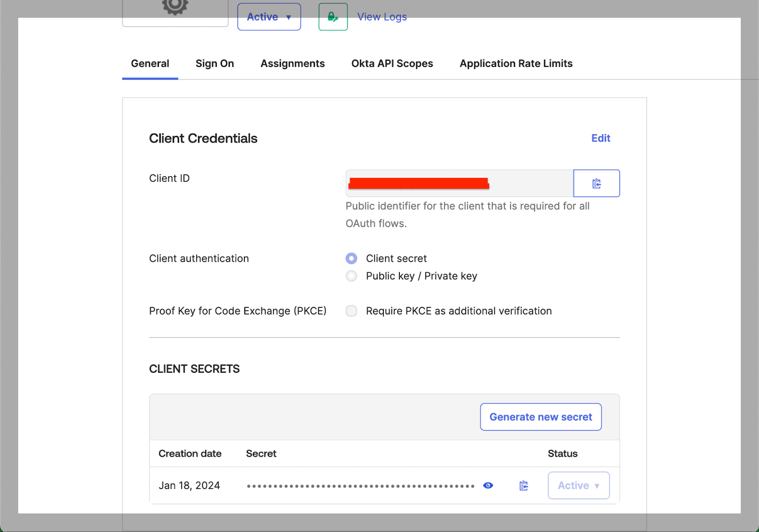View the Okta API Scopes tab
This screenshot has width=759, height=532.
click(392, 63)
